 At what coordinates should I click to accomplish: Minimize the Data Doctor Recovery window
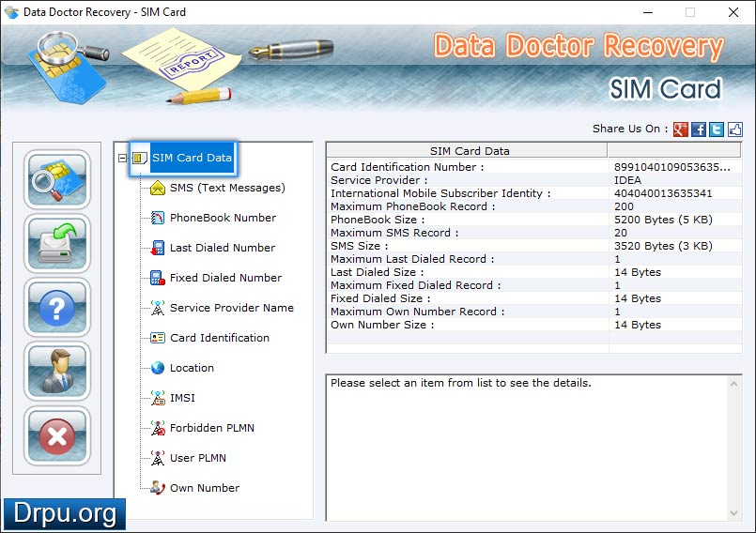pyautogui.click(x=648, y=12)
